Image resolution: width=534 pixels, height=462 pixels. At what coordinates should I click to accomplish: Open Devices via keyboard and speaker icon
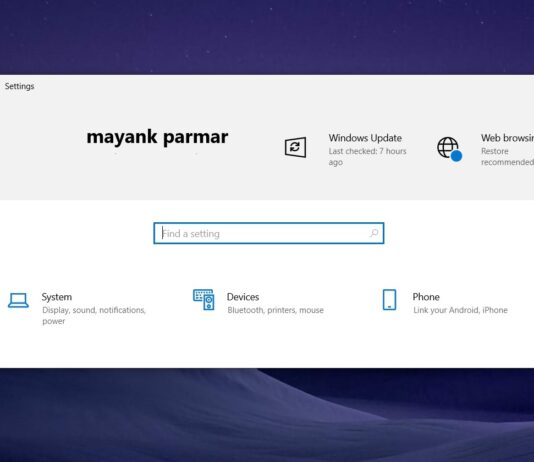(x=204, y=300)
